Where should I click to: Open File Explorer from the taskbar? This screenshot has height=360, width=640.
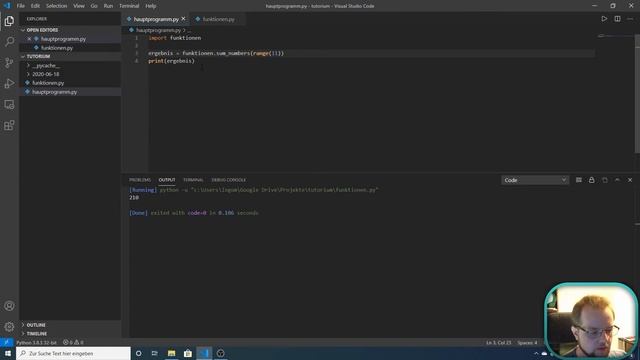click(x=171, y=353)
